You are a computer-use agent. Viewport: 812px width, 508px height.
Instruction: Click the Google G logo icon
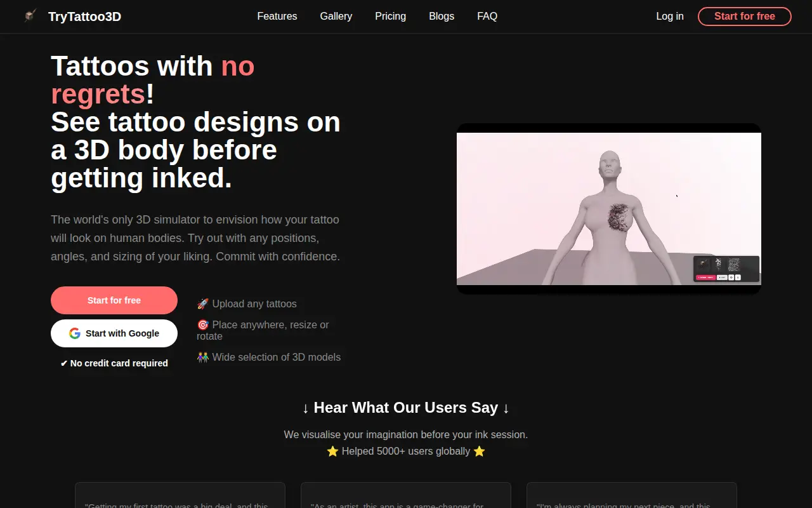coord(75,333)
